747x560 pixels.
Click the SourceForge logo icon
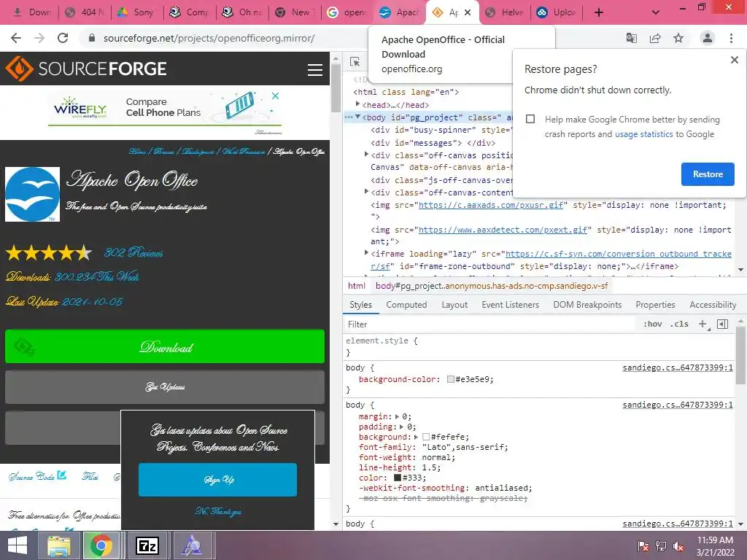19,69
